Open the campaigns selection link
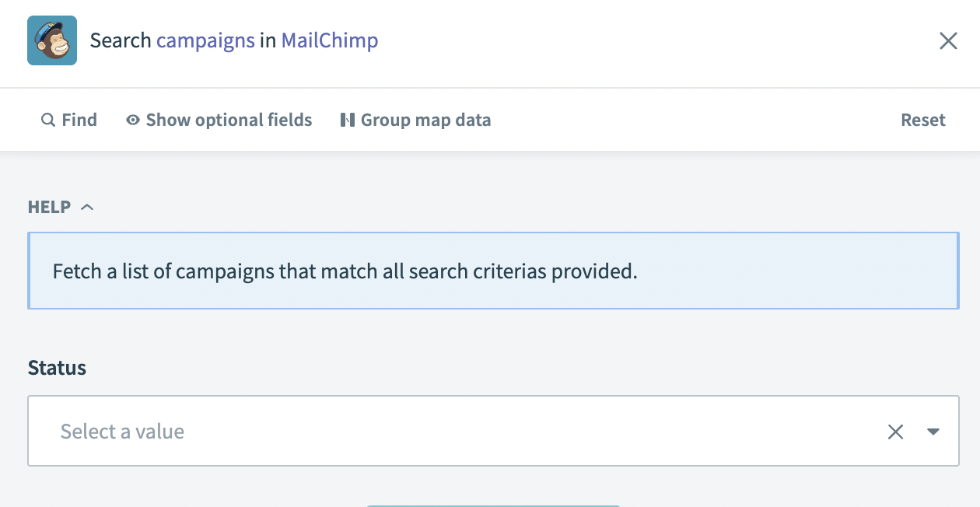 pos(205,40)
